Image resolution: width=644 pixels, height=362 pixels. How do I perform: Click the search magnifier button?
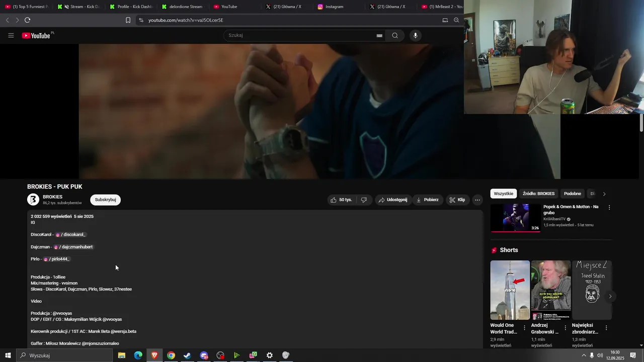395,35
